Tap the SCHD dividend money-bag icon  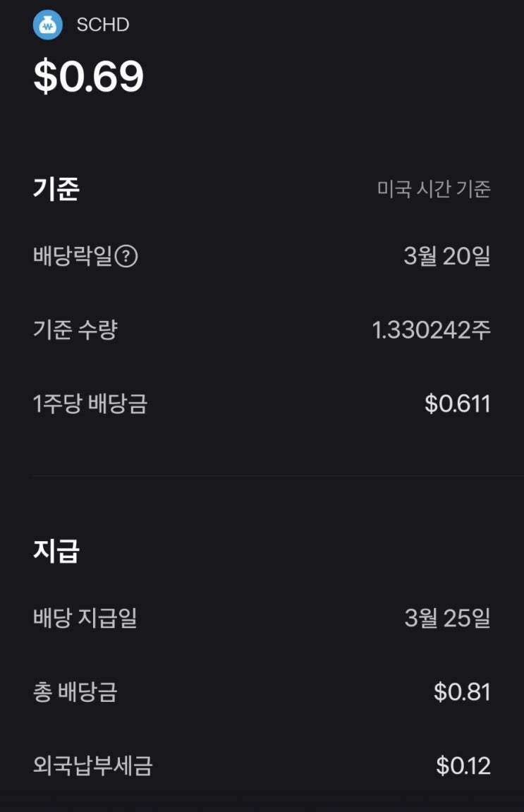click(x=48, y=25)
